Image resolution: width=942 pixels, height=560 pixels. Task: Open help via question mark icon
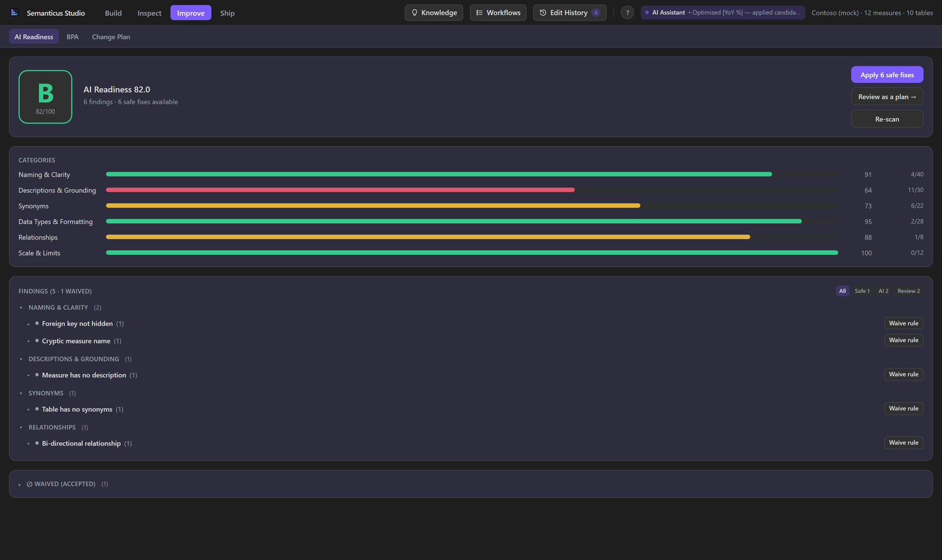pyautogui.click(x=627, y=12)
